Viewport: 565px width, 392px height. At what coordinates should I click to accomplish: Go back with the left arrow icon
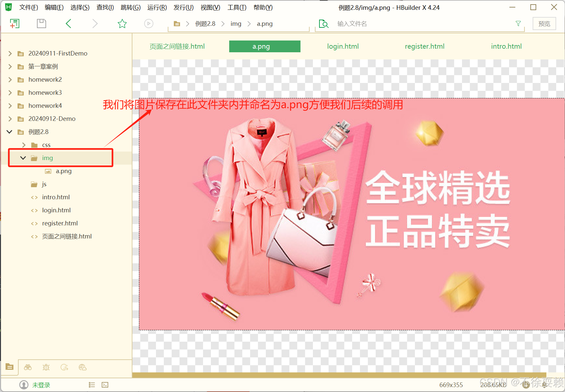pos(68,24)
